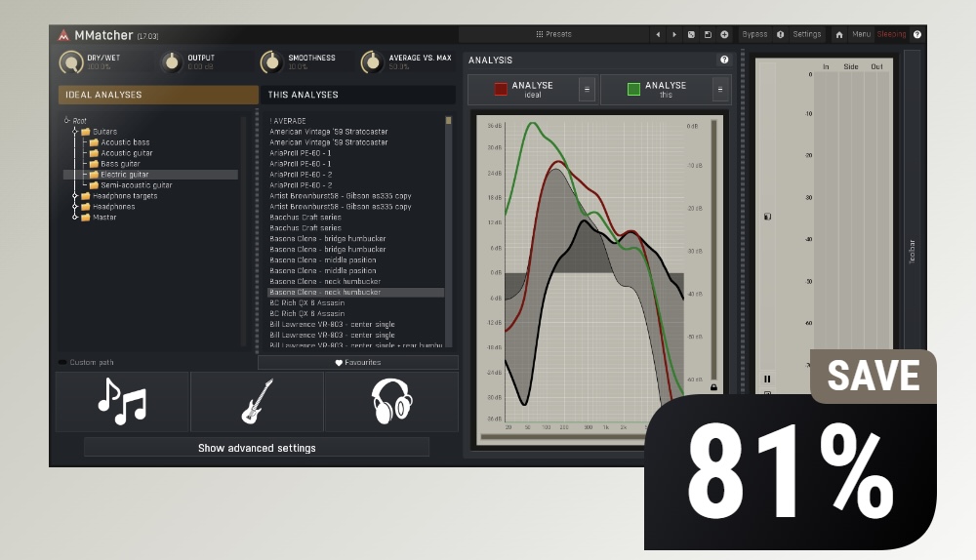Collapse the Root tree node
The width and height of the screenshot is (976, 560).
click(x=66, y=120)
